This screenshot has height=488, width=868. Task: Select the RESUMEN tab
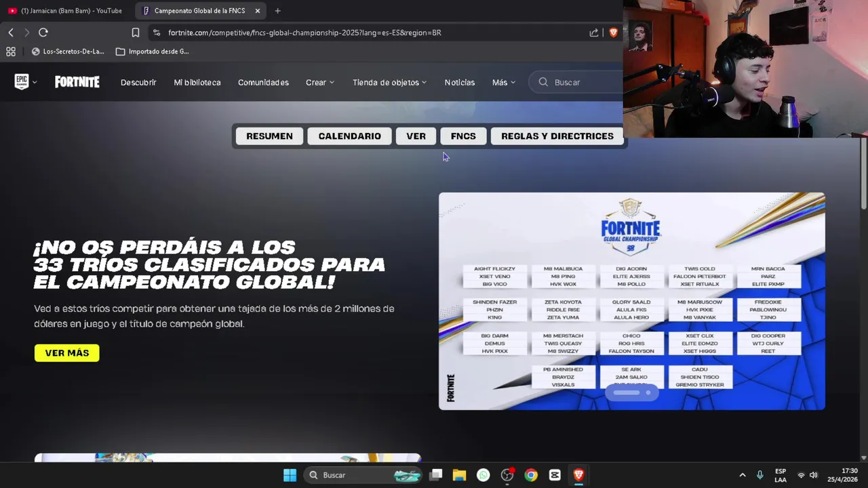[x=269, y=136]
